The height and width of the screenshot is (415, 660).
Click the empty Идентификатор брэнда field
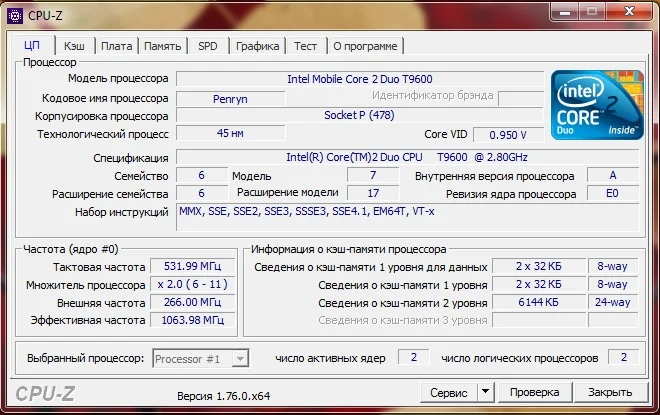pos(521,98)
